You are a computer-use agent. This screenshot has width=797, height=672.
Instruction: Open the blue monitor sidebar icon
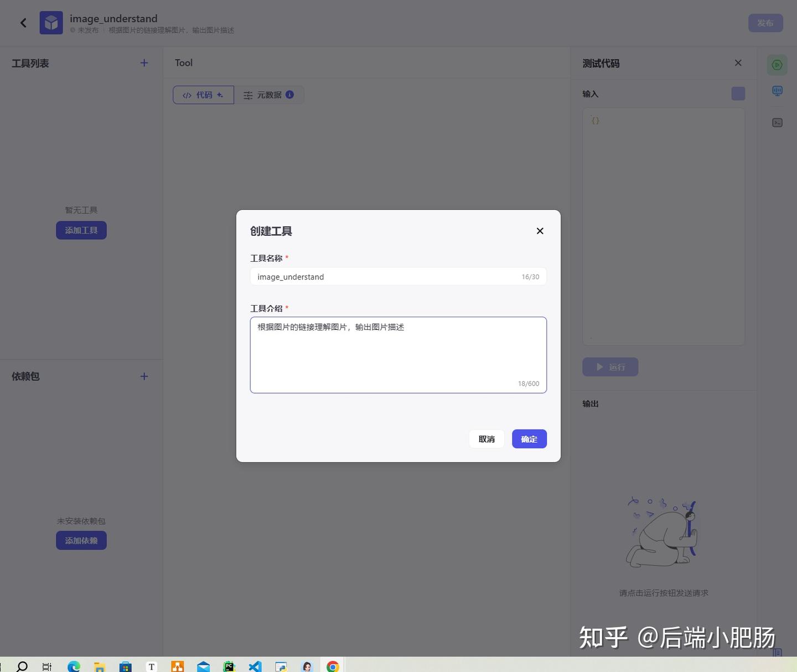777,91
